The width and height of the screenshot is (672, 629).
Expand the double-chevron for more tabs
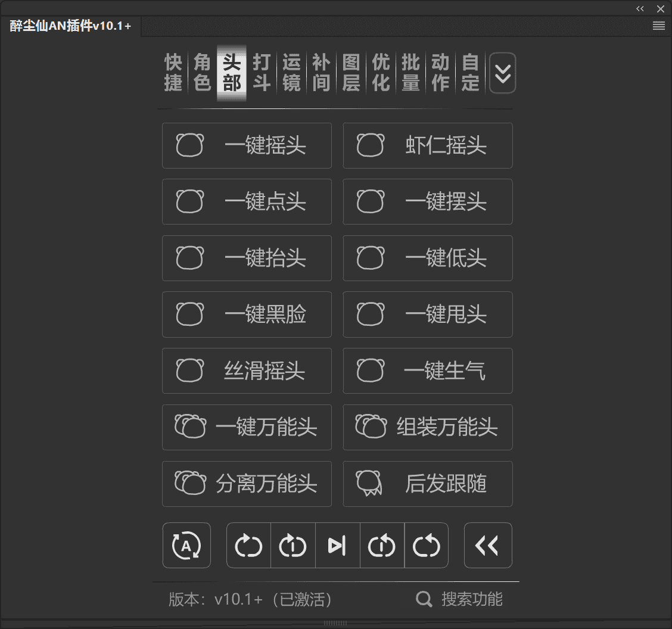(502, 73)
